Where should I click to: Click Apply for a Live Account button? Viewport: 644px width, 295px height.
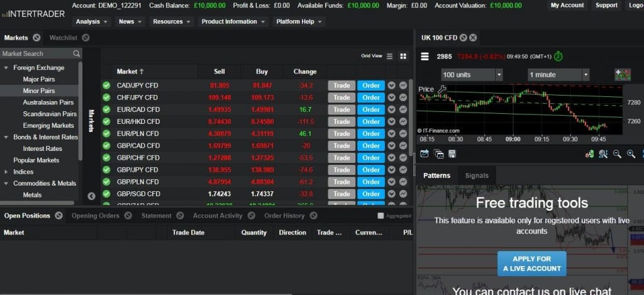(531, 264)
